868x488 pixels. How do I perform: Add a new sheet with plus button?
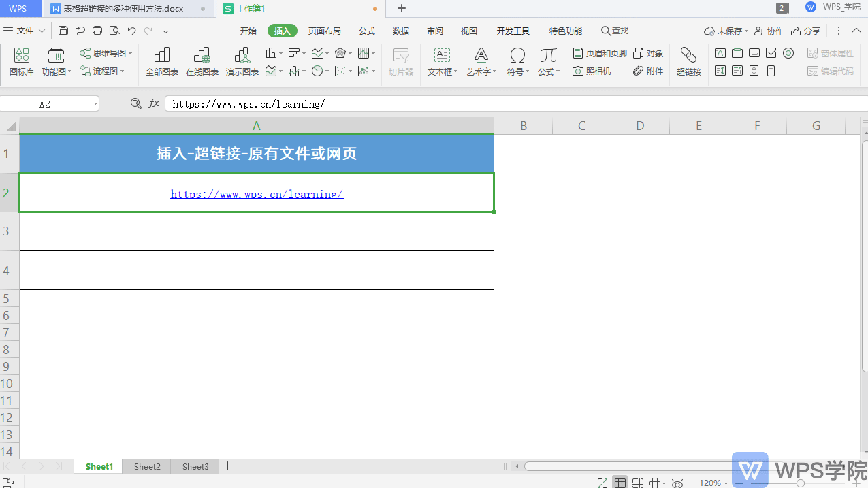[x=228, y=466]
